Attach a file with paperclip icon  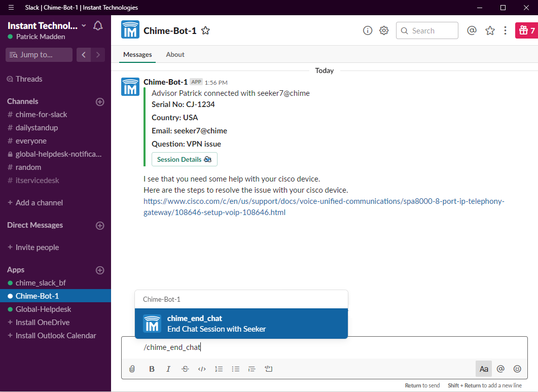(132, 369)
